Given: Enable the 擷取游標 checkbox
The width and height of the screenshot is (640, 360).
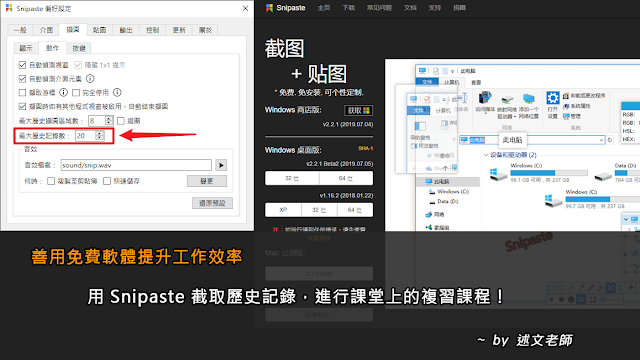Looking at the screenshot, I should coord(22,93).
